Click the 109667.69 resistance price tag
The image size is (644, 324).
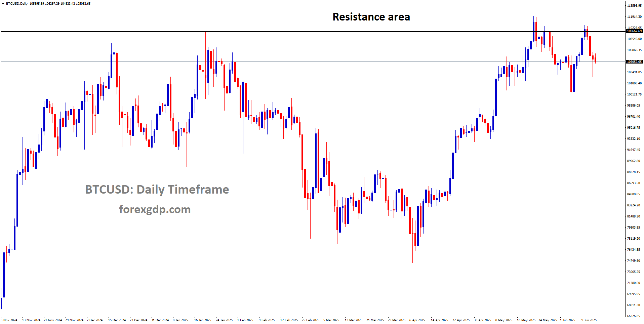click(634, 31)
